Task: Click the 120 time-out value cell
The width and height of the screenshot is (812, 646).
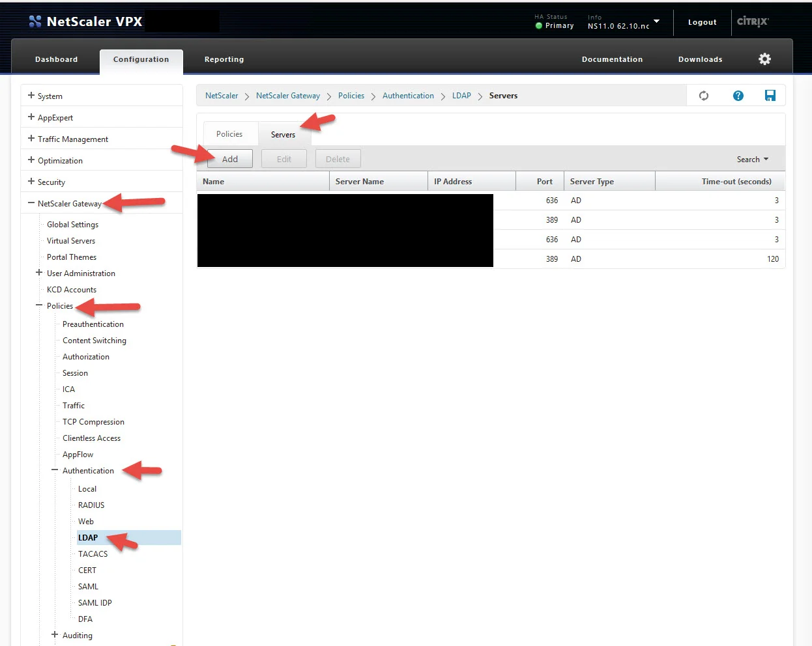Action: (773, 259)
